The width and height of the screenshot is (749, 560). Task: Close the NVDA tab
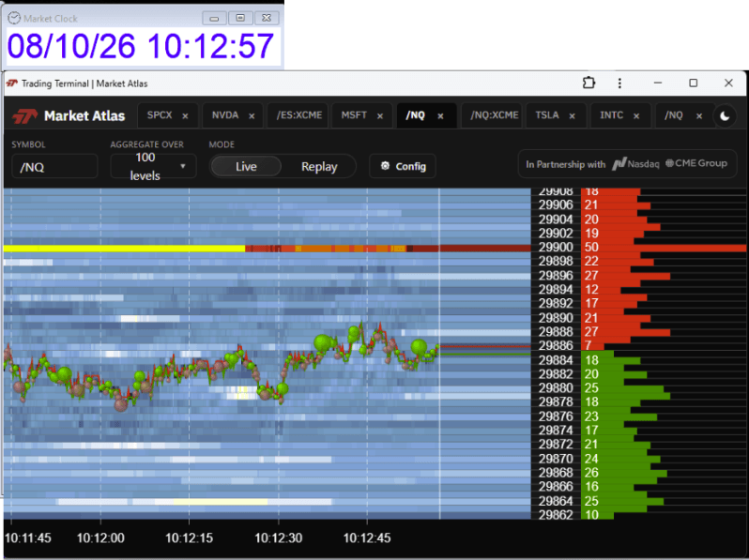252,116
